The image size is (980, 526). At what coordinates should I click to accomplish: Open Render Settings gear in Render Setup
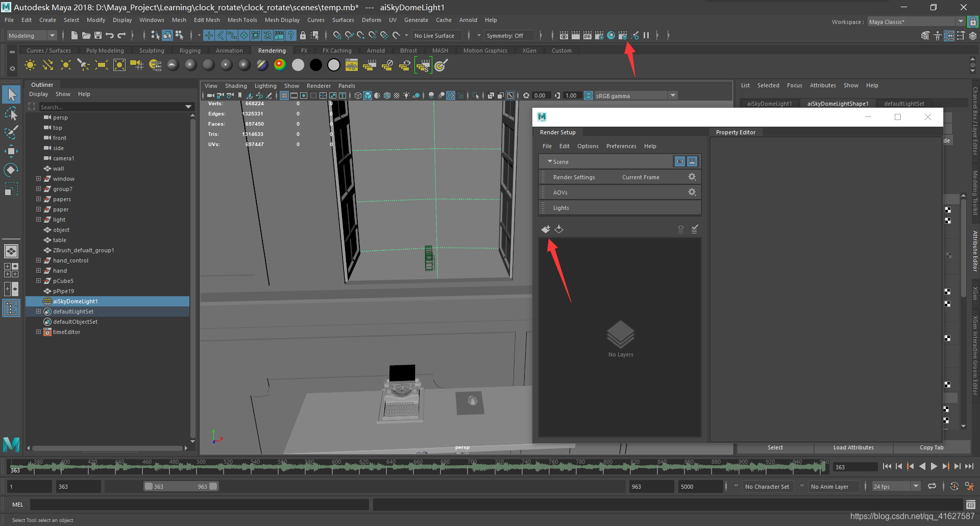(x=692, y=177)
